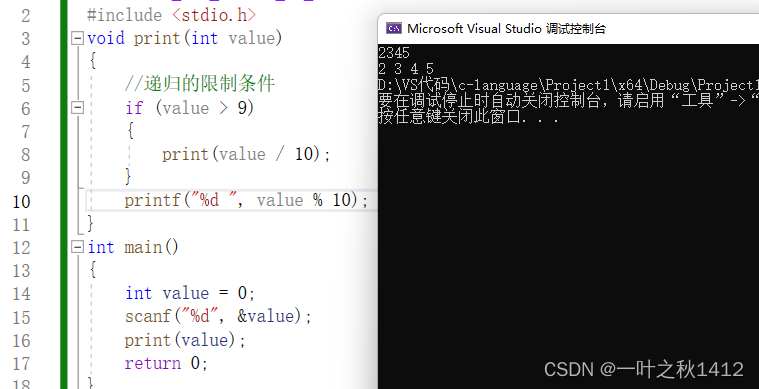Click line number 6 in the gutter
This screenshot has height=389, width=759.
click(x=26, y=108)
